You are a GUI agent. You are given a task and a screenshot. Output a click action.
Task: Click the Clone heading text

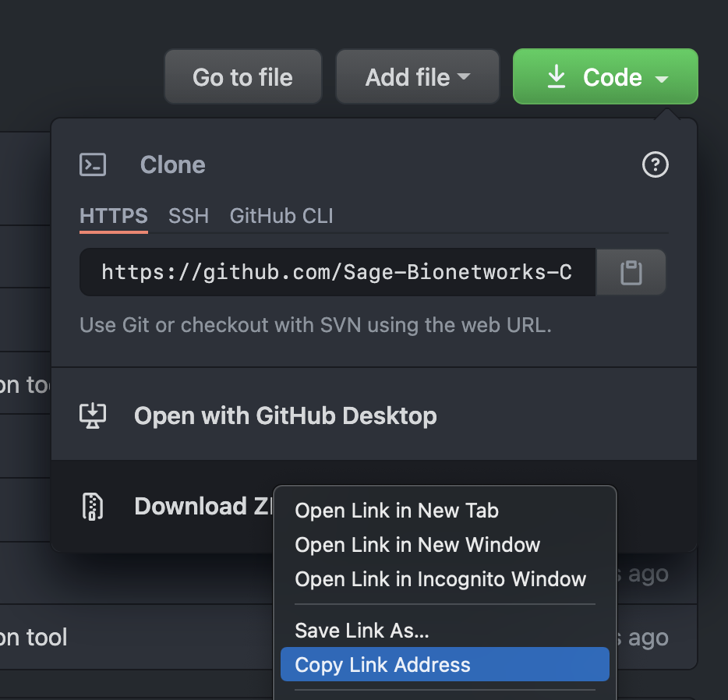pos(173,164)
